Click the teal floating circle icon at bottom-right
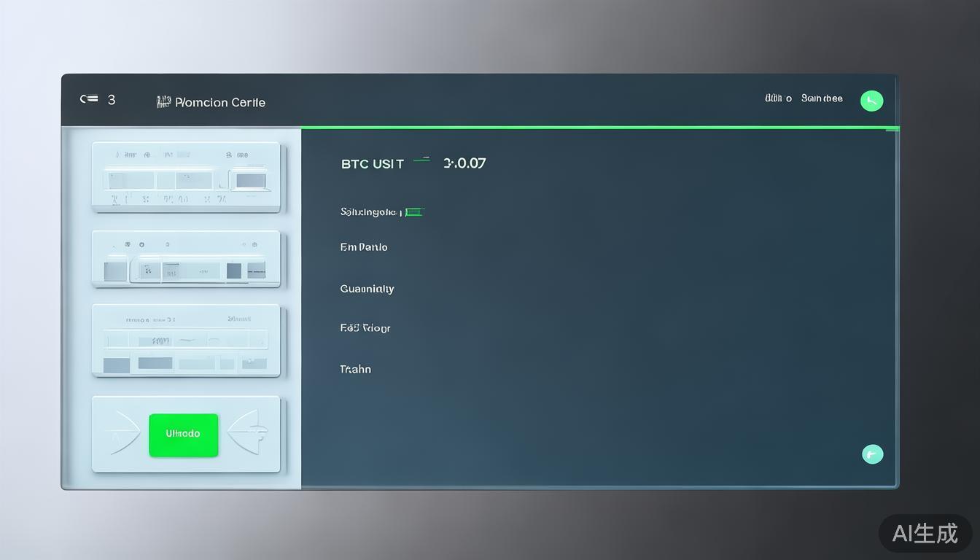This screenshot has height=560, width=980. pyautogui.click(x=872, y=454)
